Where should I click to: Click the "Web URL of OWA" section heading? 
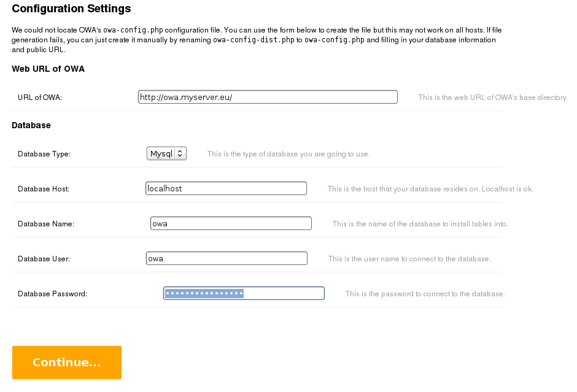[48, 69]
